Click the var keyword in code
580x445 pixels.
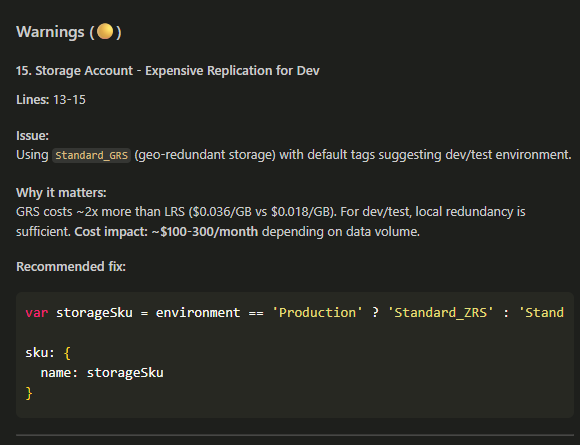pos(37,313)
